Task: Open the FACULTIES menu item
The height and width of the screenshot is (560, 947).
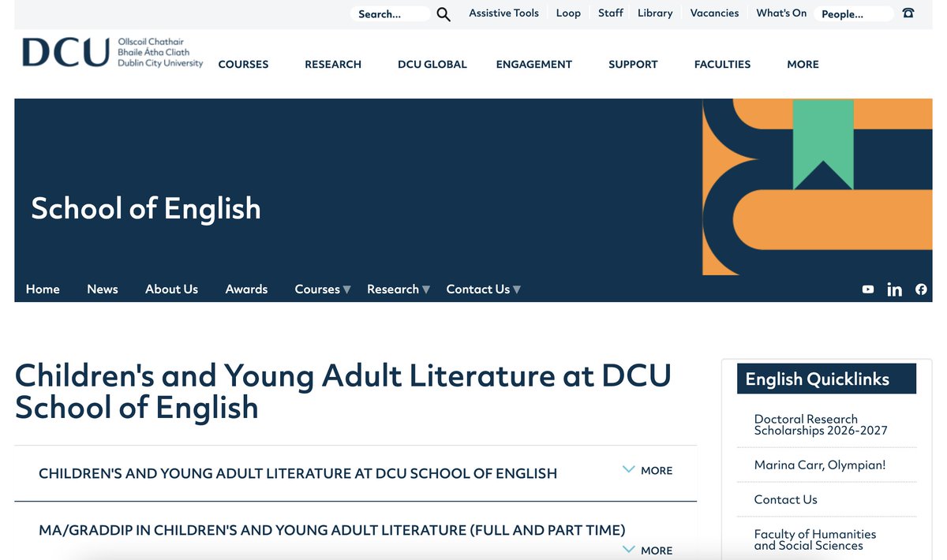Action: (x=722, y=64)
